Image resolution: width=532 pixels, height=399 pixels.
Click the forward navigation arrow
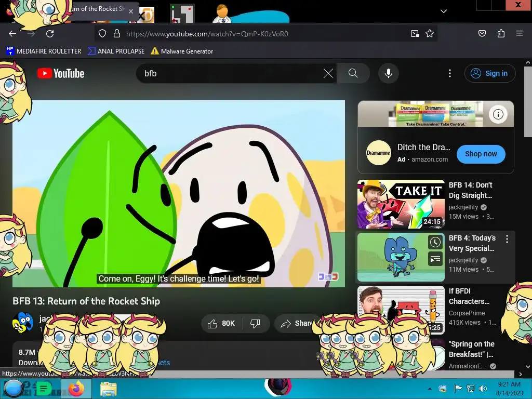(x=31, y=34)
